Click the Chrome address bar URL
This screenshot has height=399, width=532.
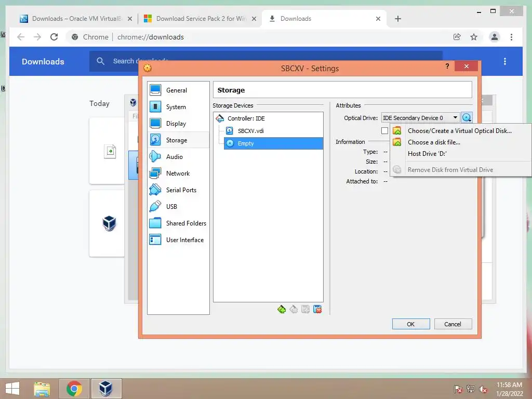pos(151,37)
